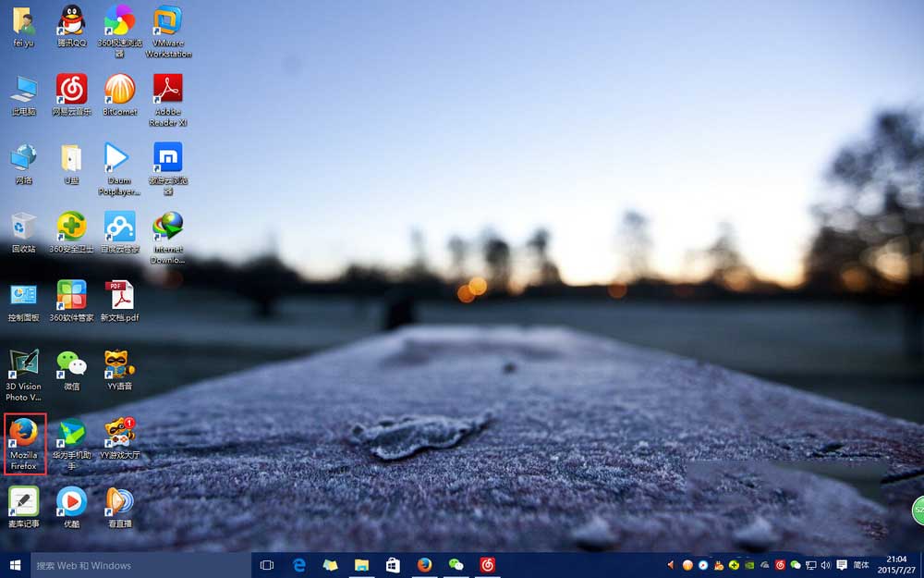Open the BitComet system tray icon
The image size is (924, 578).
click(x=687, y=565)
